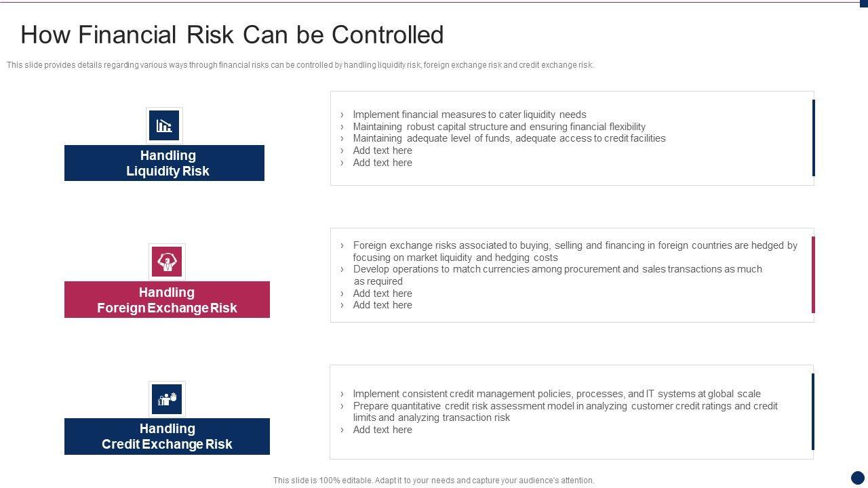Select the foreign exchange person icon
Viewport: 868px width, 488px height.
[167, 262]
